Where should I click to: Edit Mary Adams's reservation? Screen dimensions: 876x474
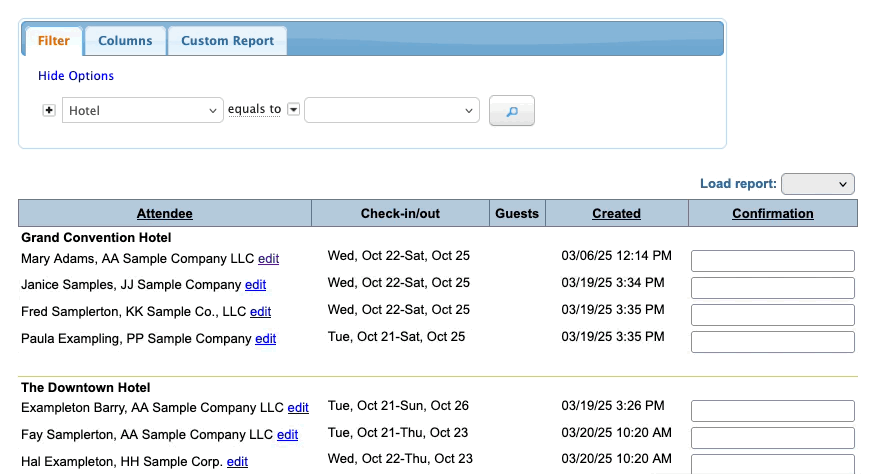[268, 258]
